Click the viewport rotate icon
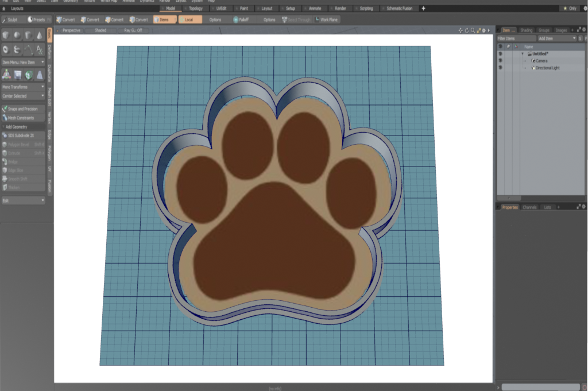 466,30
